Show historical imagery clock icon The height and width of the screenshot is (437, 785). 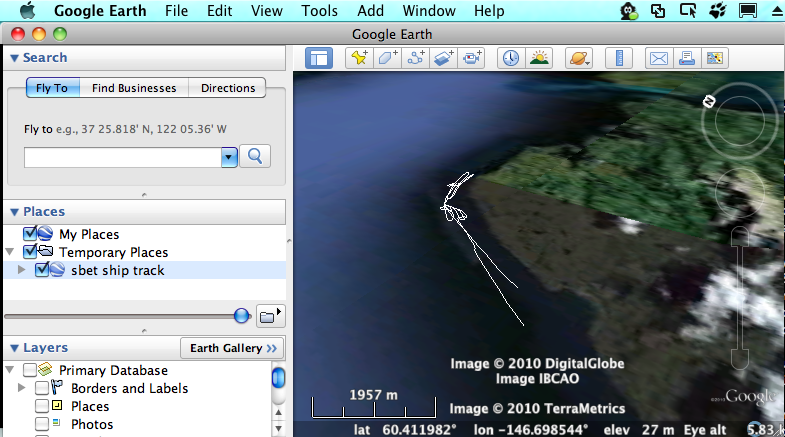pos(511,58)
